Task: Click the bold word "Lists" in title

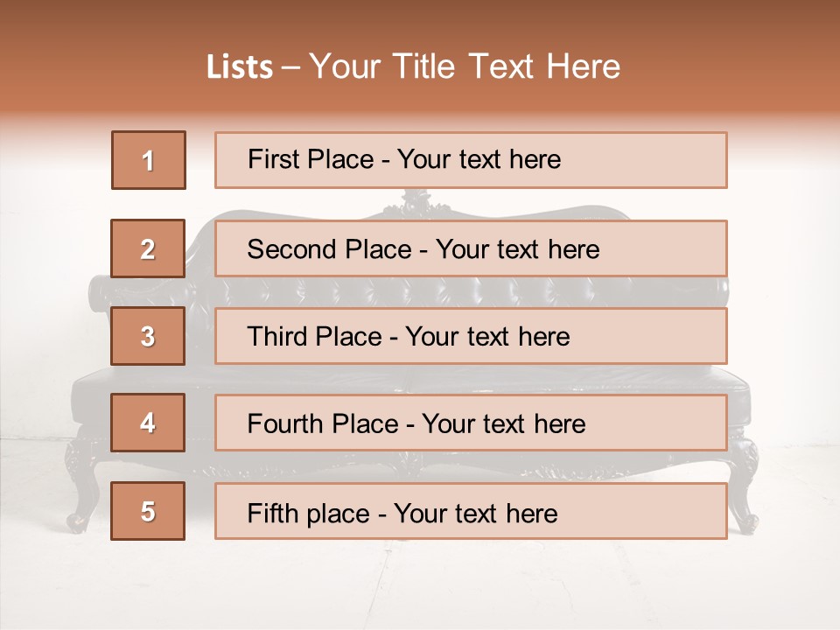Action: [239, 66]
